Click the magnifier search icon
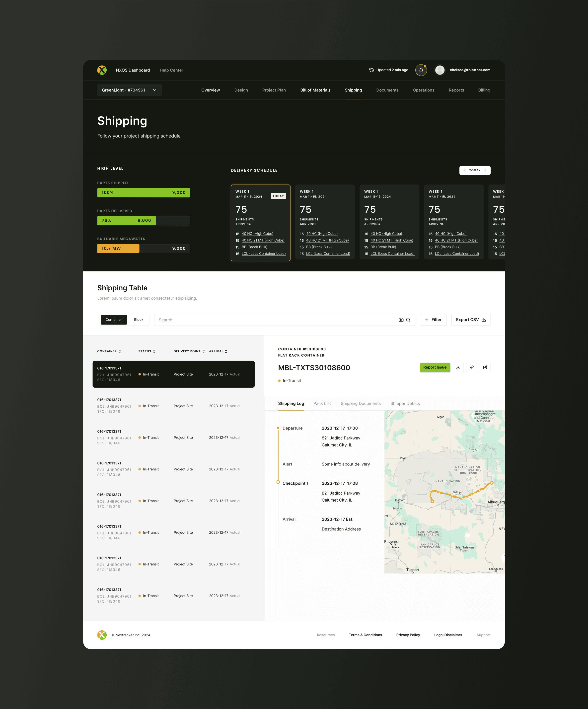 click(408, 320)
